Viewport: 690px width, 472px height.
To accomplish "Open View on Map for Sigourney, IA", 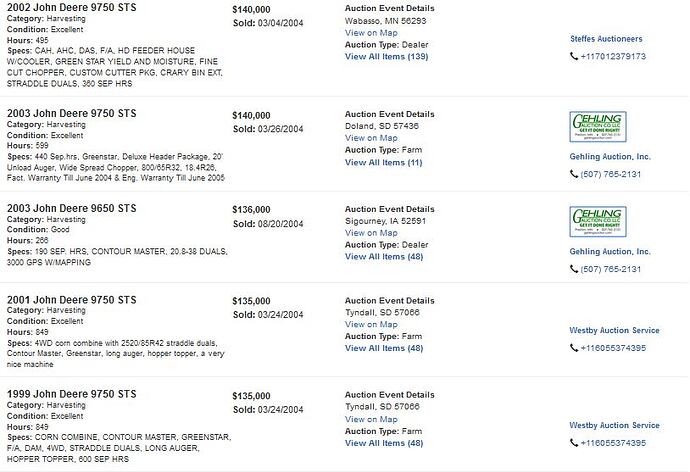I will 371,233.
